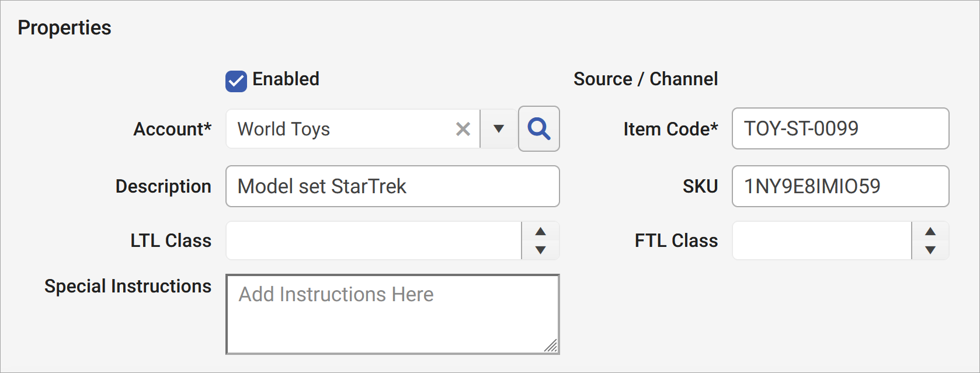Click the Add Instructions Here text area
980x373 pixels.
click(391, 309)
